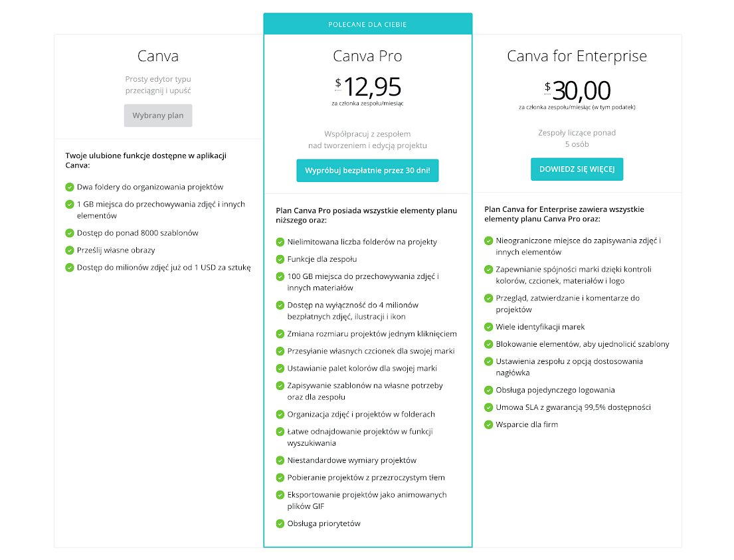Click the green check beside Obsługa priorytetów
The width and height of the screenshot is (734, 560).
click(280, 523)
